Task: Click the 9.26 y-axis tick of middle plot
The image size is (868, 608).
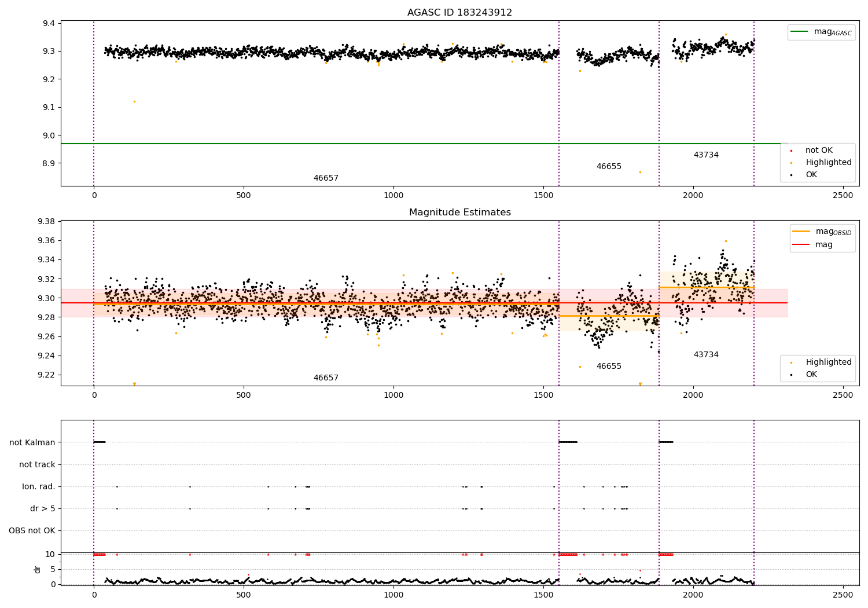Action: [x=46, y=337]
